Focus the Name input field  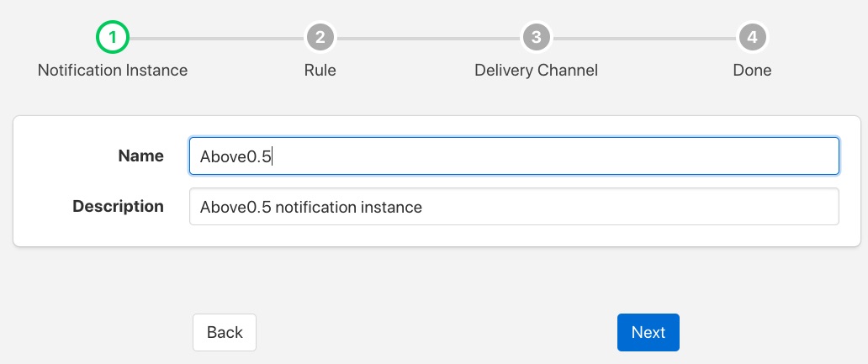pos(514,156)
